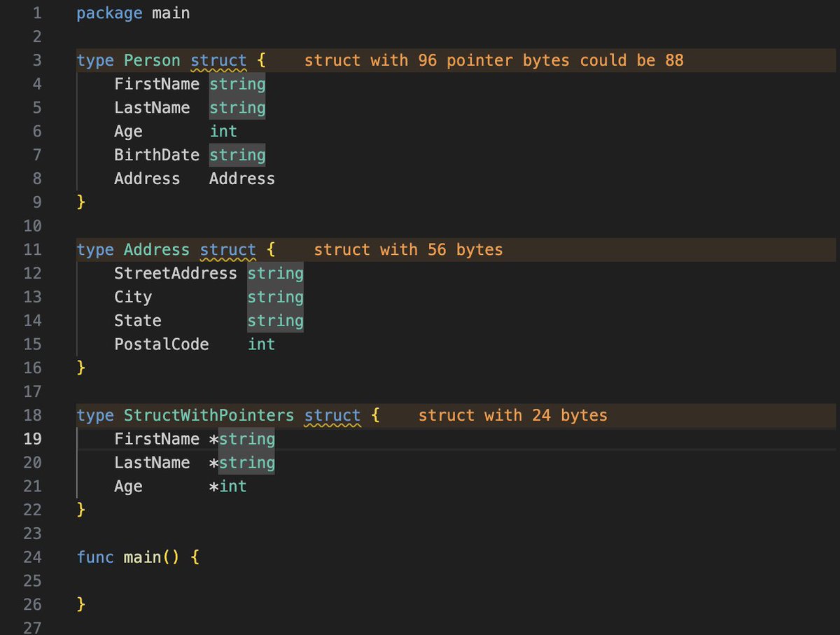Click the 'StructWithPointers' type name

click(209, 415)
